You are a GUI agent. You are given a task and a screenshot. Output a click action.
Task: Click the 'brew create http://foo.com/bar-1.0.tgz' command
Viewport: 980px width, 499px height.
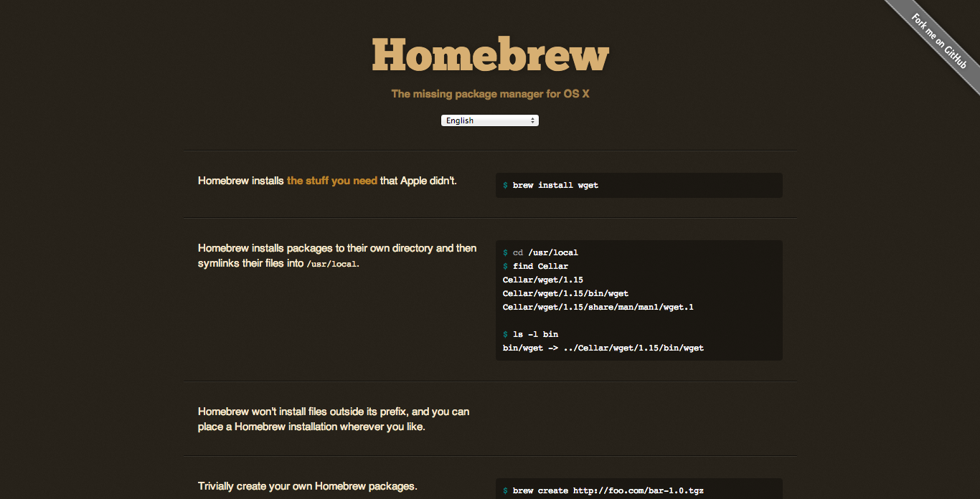point(603,491)
